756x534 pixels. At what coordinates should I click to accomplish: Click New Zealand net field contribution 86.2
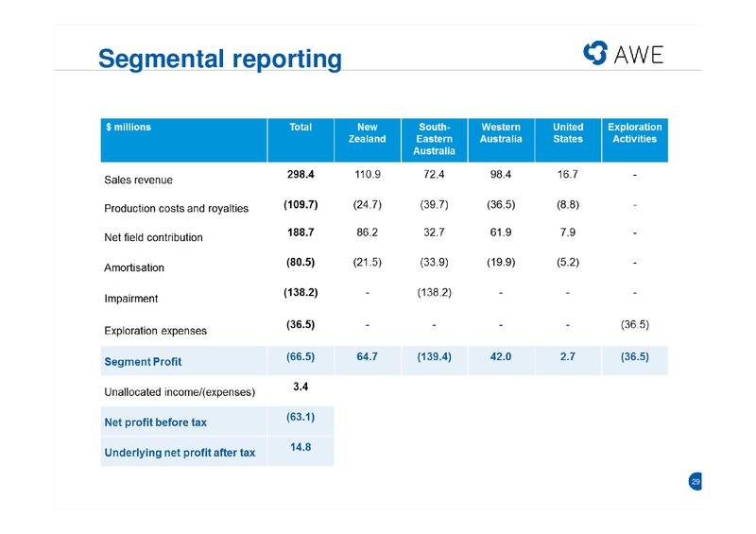[368, 233]
